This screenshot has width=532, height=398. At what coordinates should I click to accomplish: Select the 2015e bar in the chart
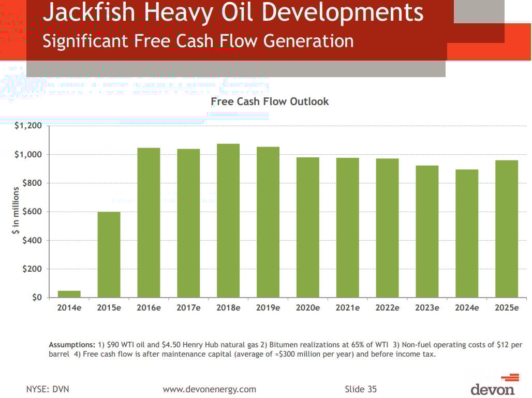click(109, 255)
